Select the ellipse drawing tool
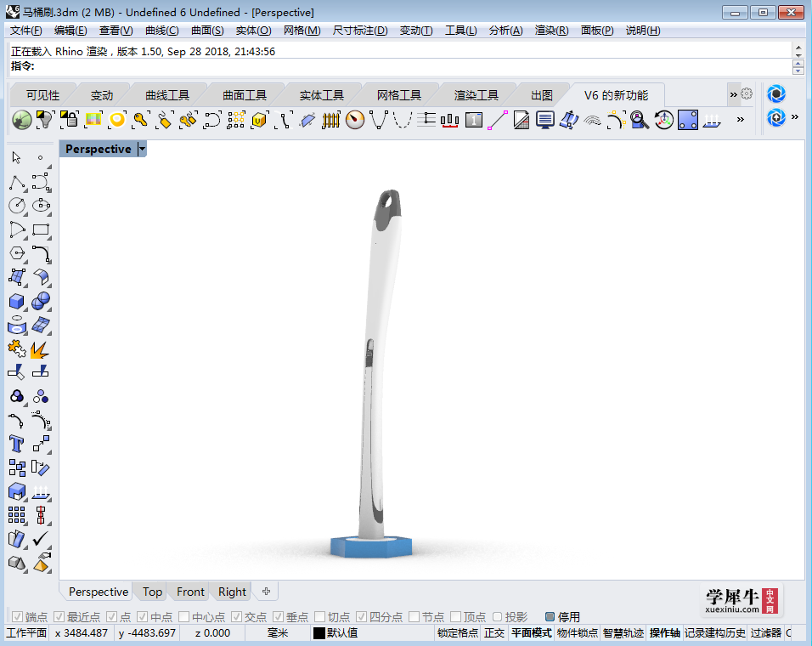The image size is (812, 646). click(41, 206)
